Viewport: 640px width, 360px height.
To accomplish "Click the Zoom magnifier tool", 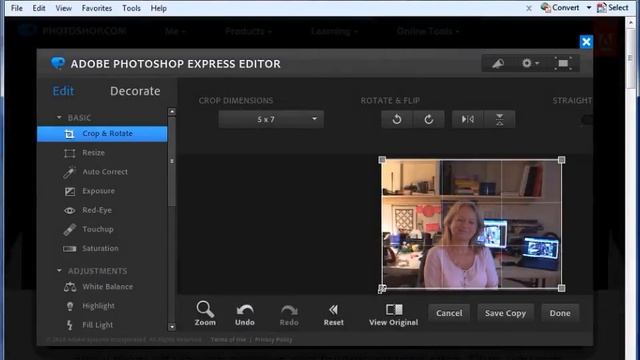I will point(205,313).
